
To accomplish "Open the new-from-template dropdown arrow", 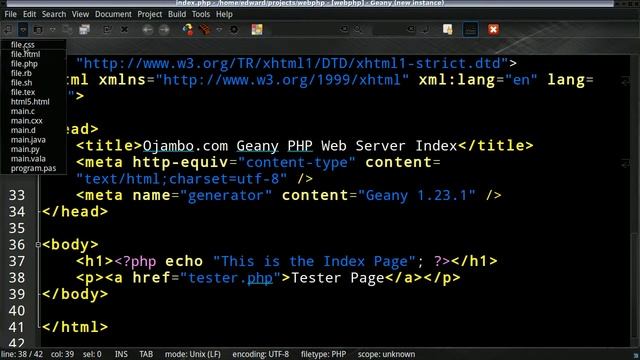I will 23,29.
